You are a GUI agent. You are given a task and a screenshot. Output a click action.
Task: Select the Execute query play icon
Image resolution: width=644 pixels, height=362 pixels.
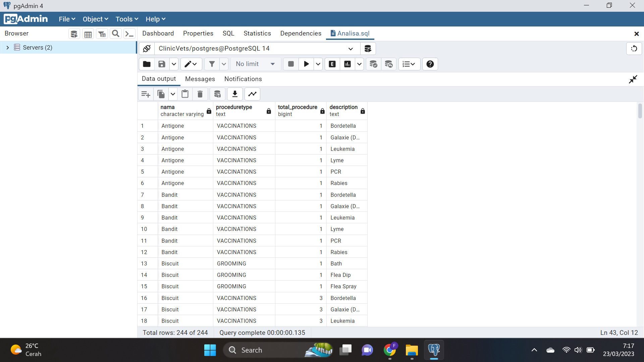(306, 64)
